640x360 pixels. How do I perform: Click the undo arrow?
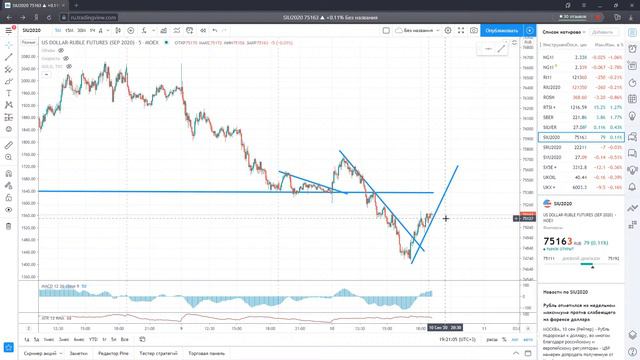tap(215, 31)
